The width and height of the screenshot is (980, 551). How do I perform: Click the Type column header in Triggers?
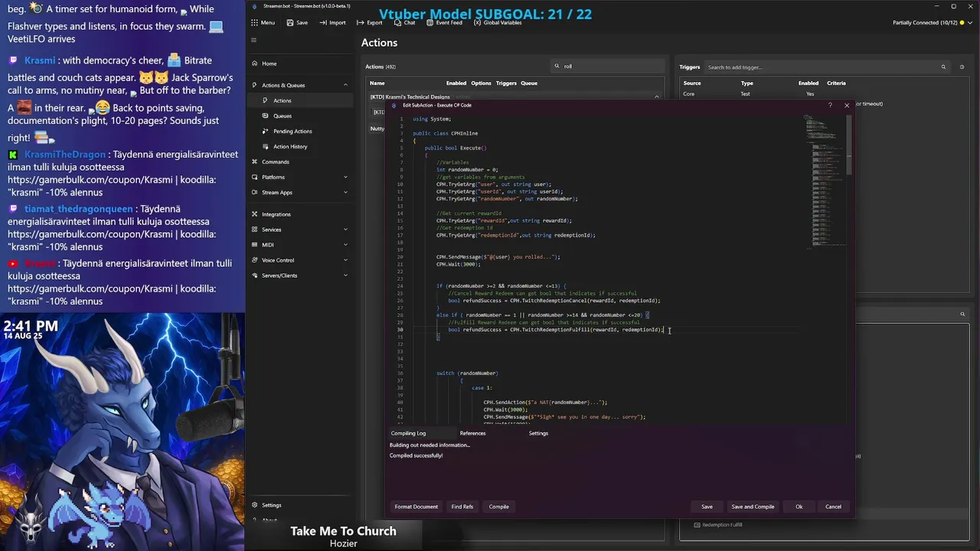tap(747, 83)
